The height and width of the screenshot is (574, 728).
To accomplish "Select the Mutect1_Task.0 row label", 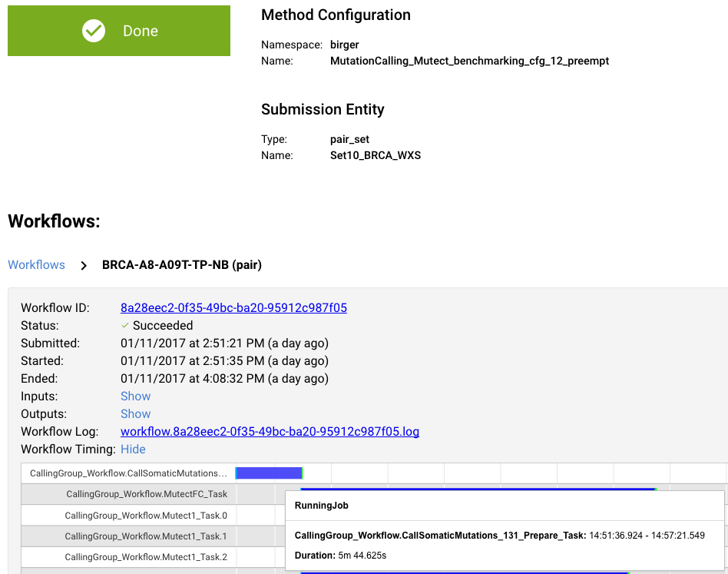I will click(146, 516).
